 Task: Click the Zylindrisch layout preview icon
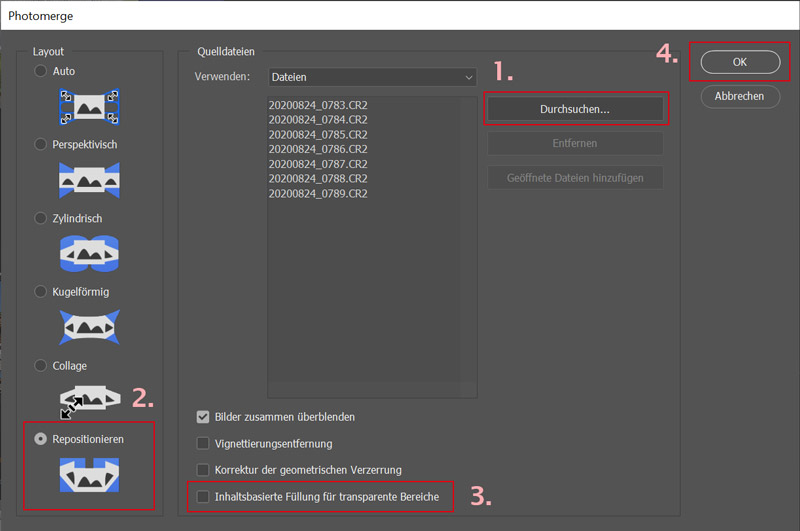pos(89,254)
